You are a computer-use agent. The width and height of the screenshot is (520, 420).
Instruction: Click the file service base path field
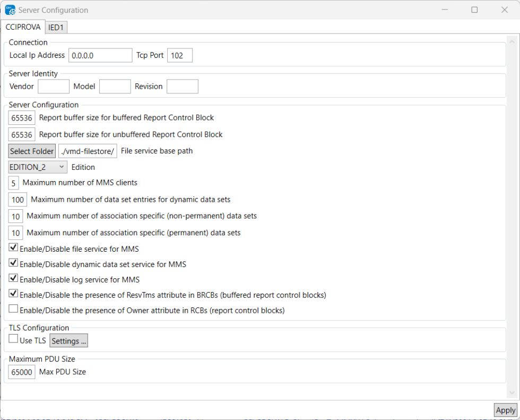(x=88, y=151)
